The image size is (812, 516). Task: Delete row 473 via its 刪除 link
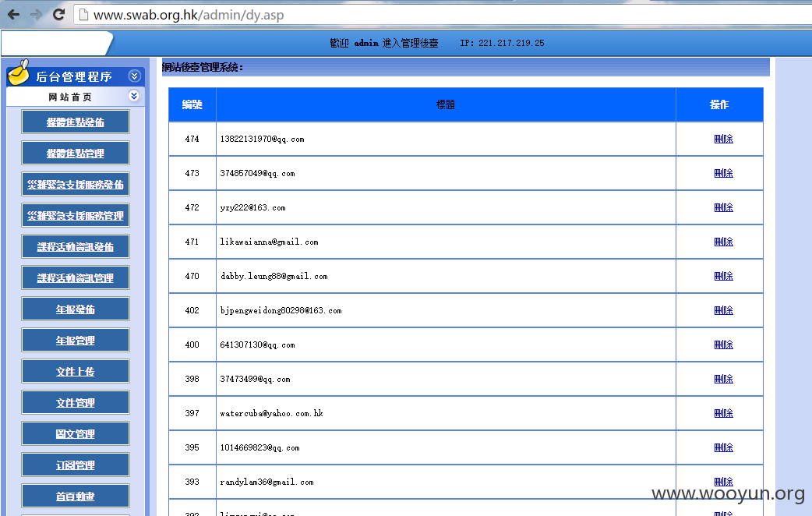tap(723, 173)
